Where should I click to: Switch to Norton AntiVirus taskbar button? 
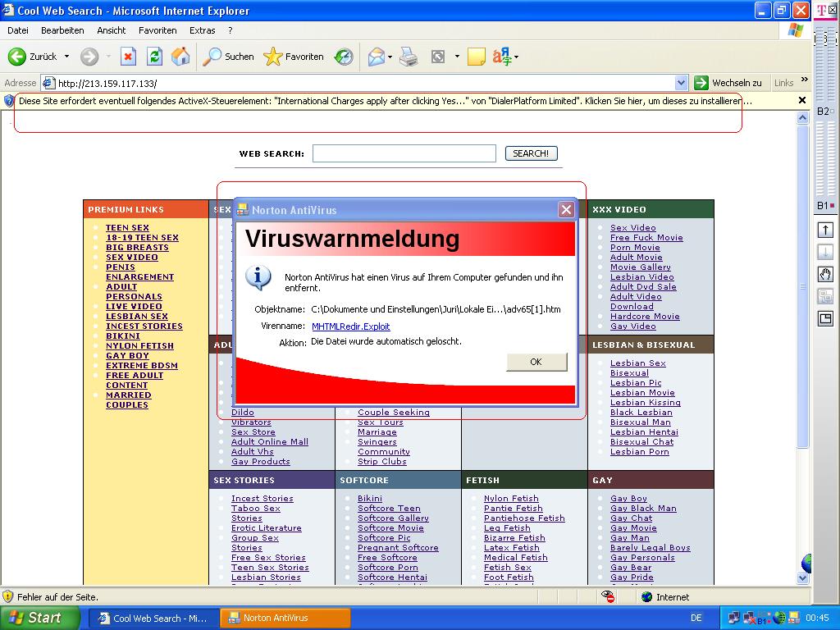click(x=285, y=618)
